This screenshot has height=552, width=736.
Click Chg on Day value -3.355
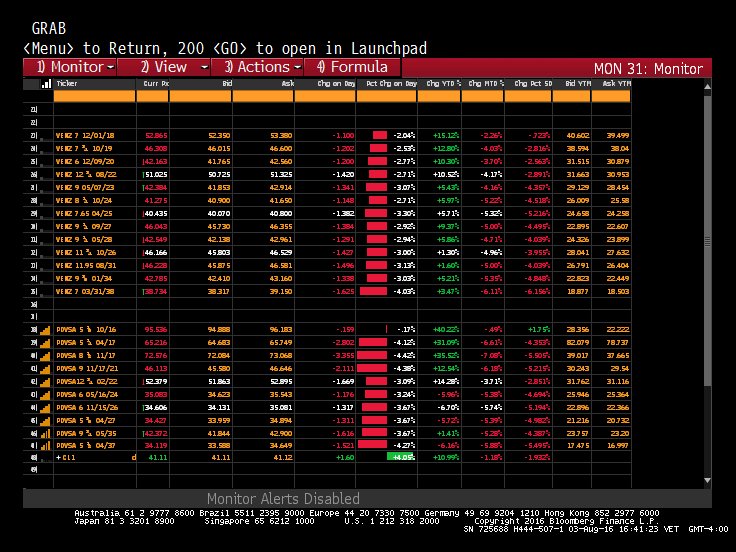(x=343, y=356)
